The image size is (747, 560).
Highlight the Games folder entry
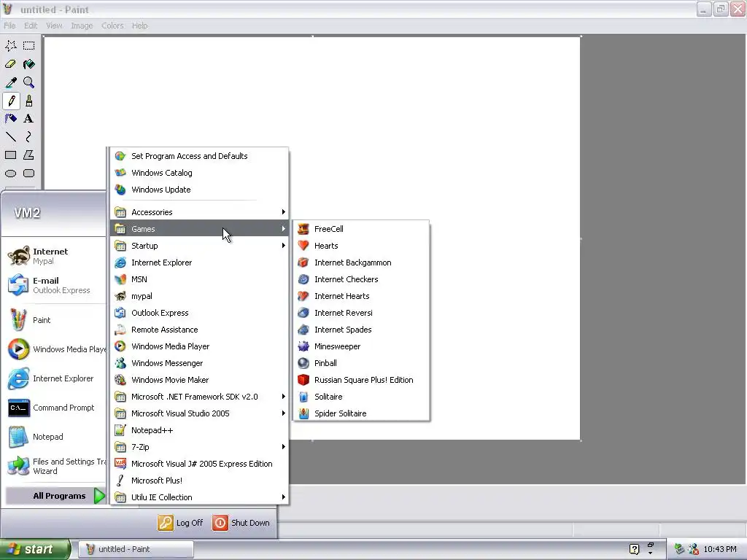pyautogui.click(x=199, y=229)
